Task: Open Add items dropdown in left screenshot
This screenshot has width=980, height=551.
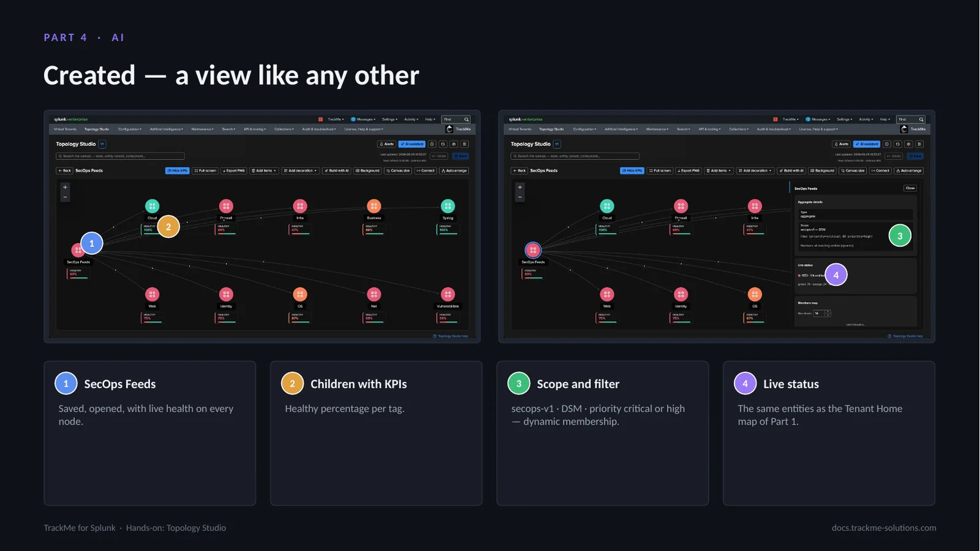Action: pyautogui.click(x=264, y=170)
